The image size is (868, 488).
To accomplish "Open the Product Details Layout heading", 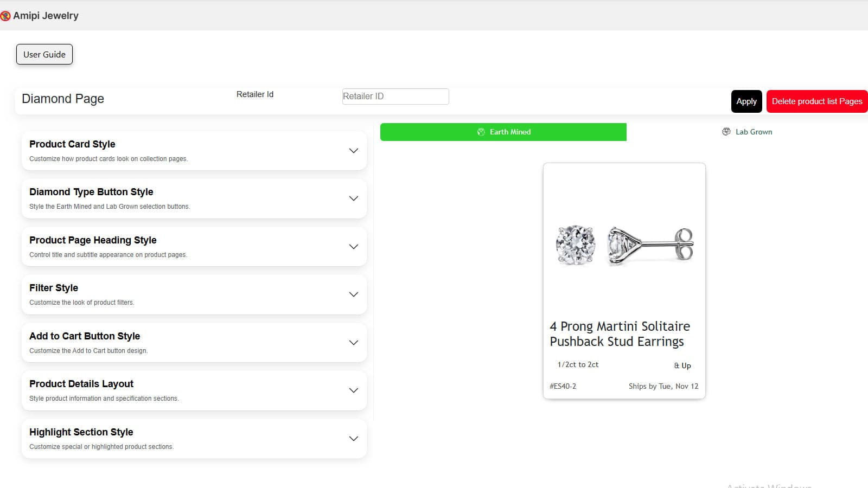I will (81, 384).
